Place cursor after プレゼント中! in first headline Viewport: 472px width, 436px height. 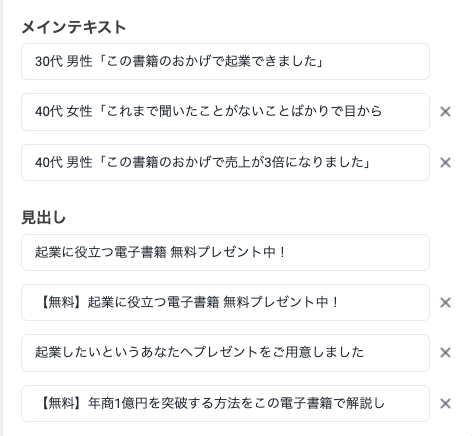click(286, 252)
